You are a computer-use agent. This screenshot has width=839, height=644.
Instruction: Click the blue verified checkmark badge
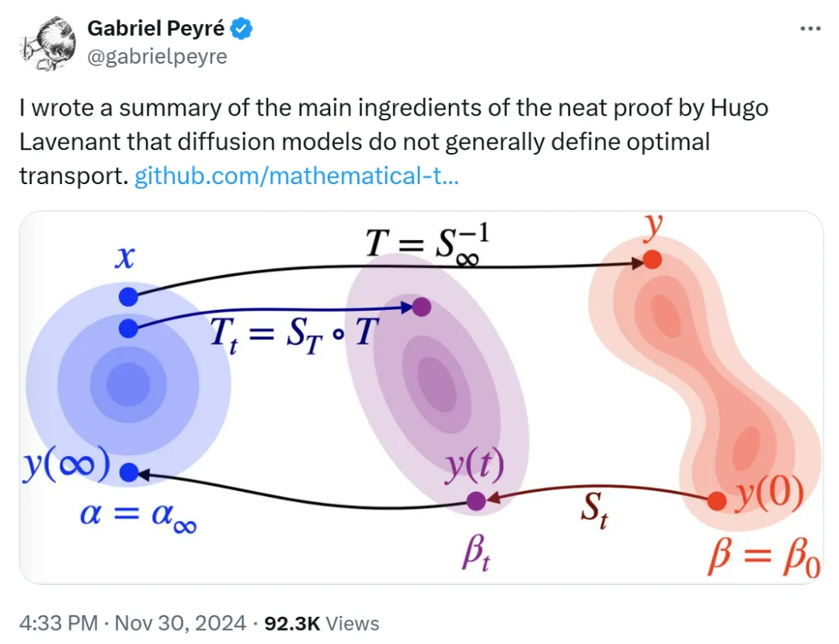(242, 28)
